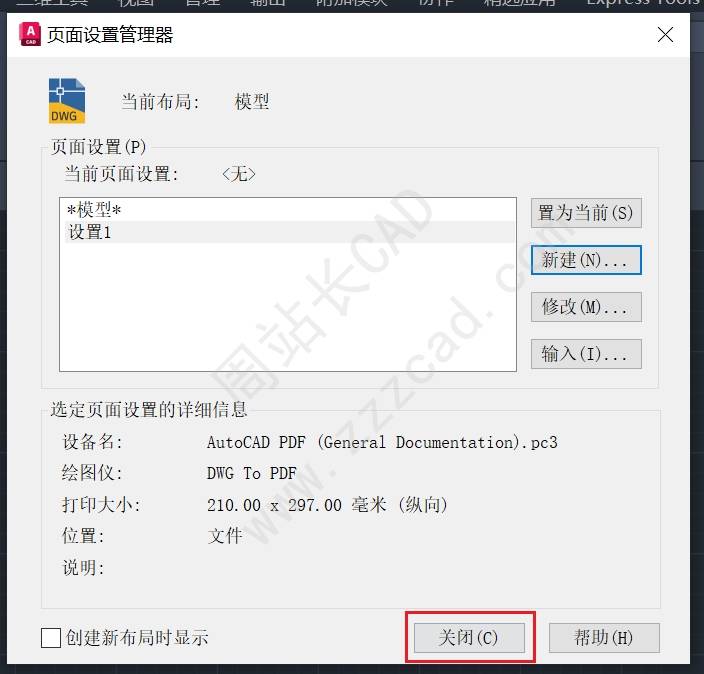Click empty area of page setup list box
Viewport: 704px width, 674px height.
(287, 310)
